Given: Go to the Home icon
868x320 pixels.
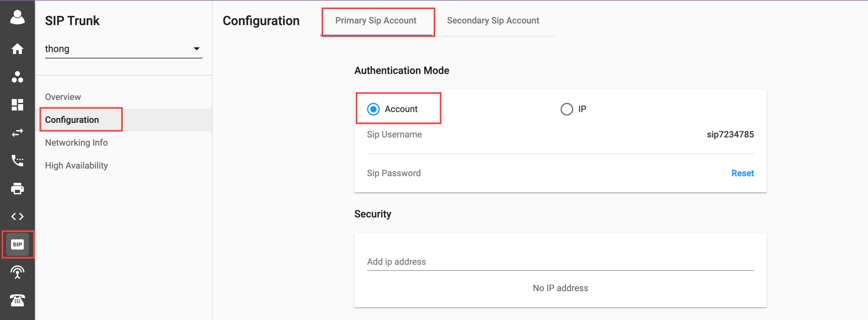Looking at the screenshot, I should click(x=17, y=49).
